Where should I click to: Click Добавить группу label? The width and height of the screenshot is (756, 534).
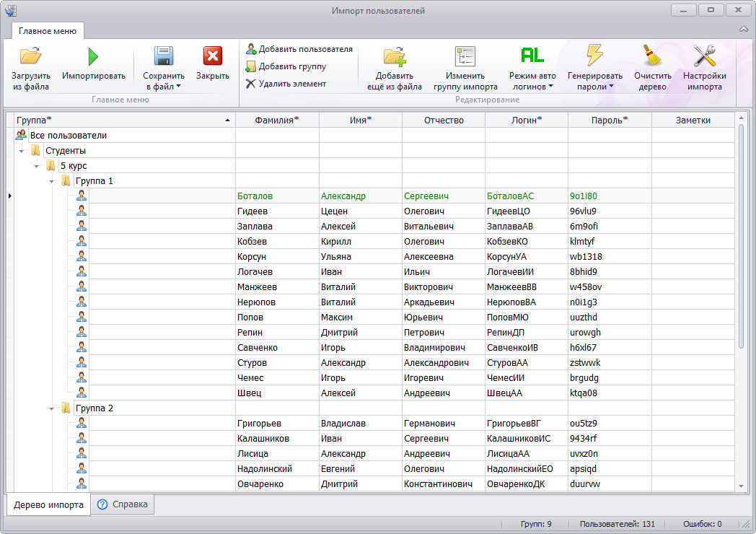pos(292,66)
